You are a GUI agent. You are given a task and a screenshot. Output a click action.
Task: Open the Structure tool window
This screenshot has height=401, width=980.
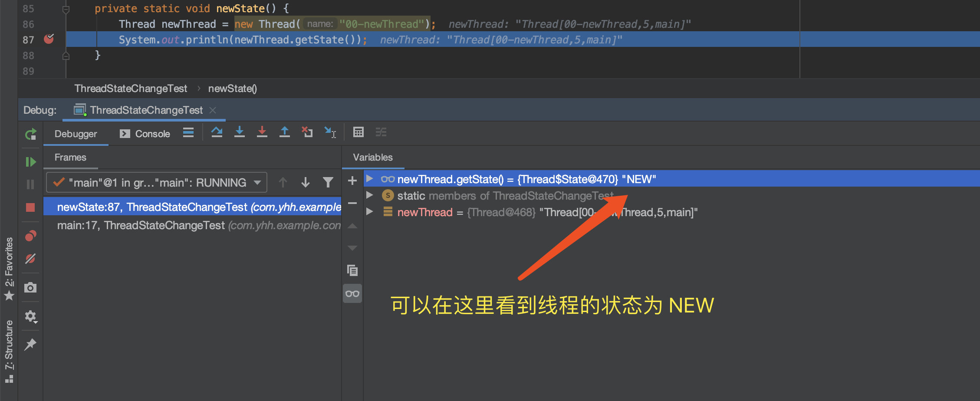[9, 352]
